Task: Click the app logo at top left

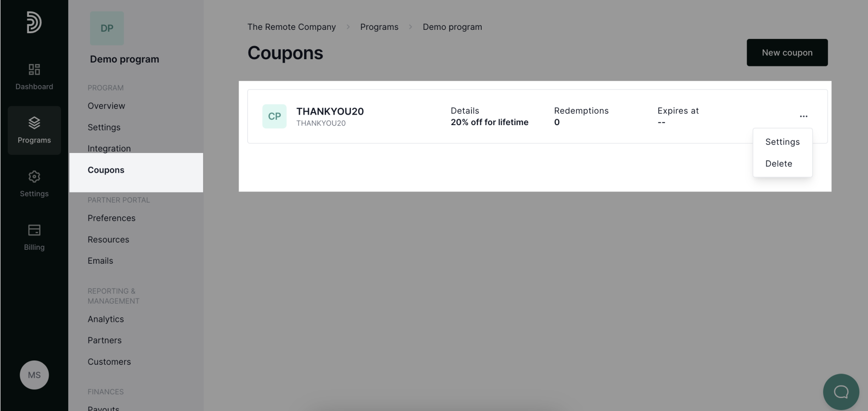Action: (34, 22)
